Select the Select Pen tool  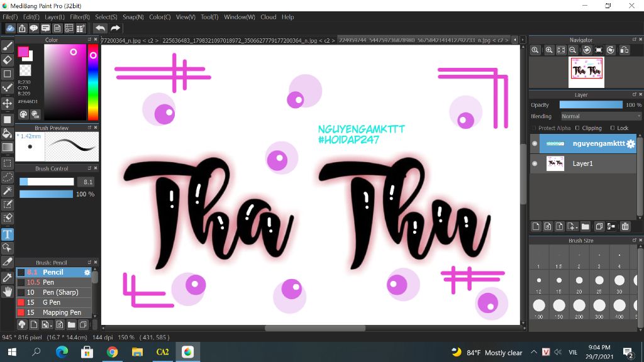(x=8, y=204)
